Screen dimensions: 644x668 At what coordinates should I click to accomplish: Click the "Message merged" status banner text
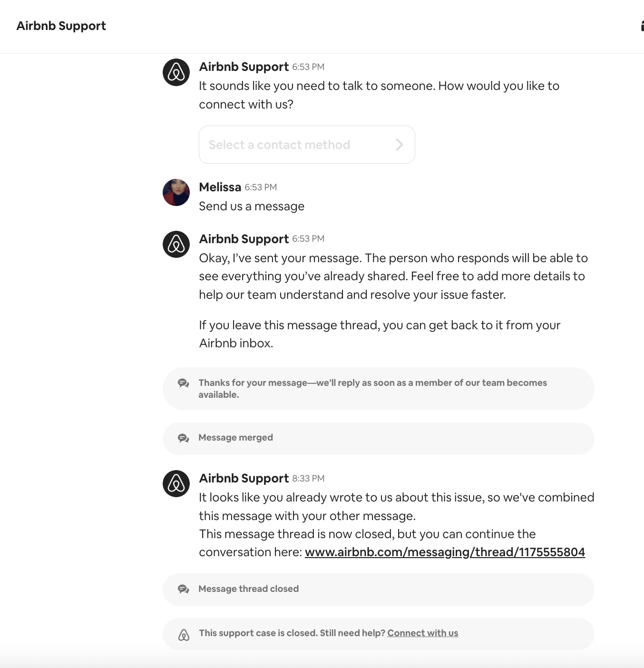pyautogui.click(x=235, y=438)
